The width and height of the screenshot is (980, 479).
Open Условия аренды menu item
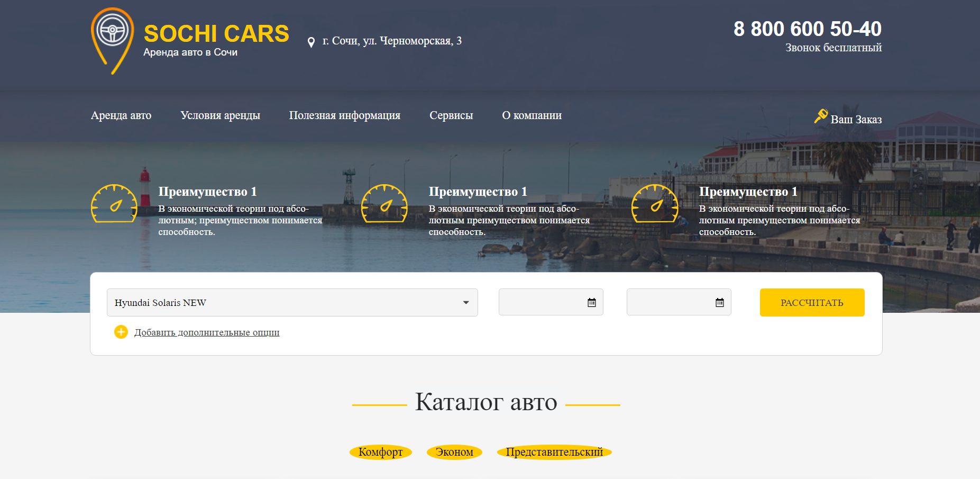coord(220,115)
